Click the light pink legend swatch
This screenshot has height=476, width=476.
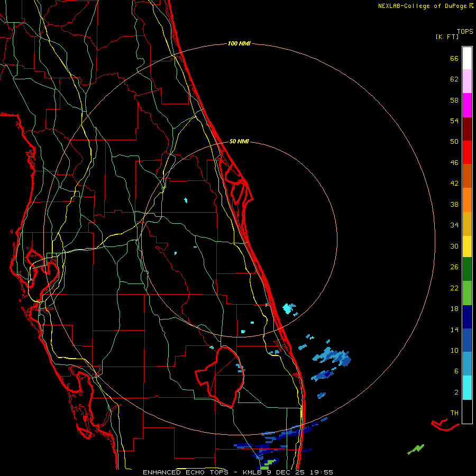(467, 81)
